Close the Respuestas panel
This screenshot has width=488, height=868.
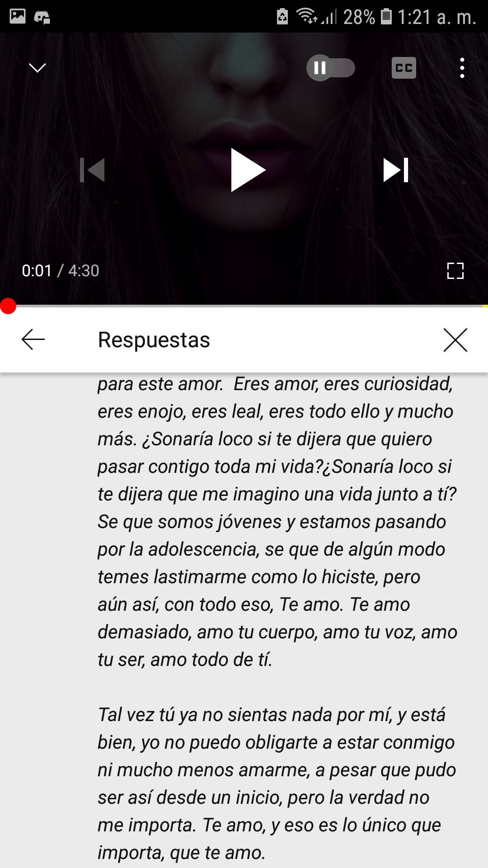pos(455,340)
